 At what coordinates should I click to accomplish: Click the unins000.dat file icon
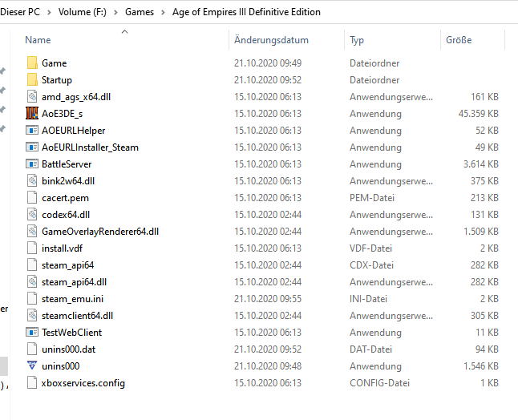click(32, 349)
